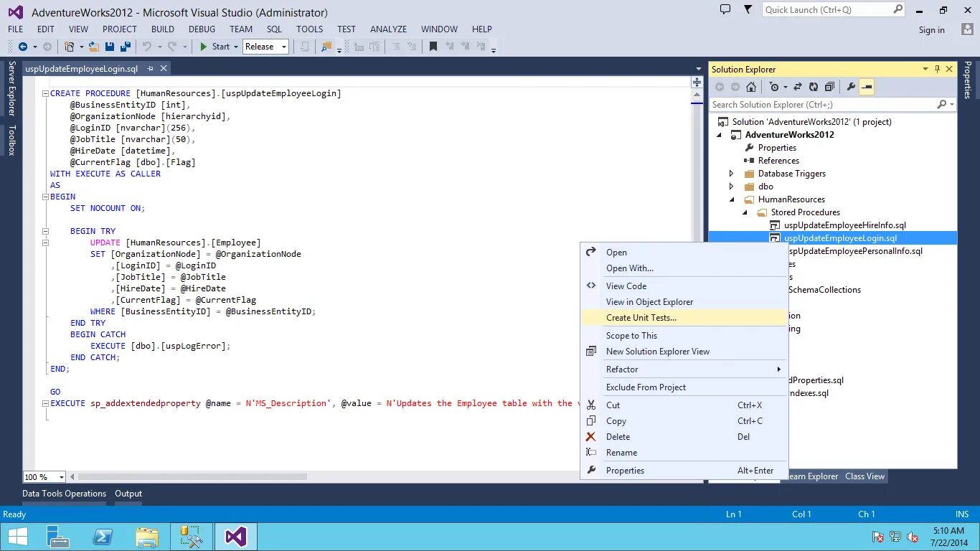Click the Pending Changes Filter clock icon
The width and height of the screenshot is (980, 551).
[x=774, y=87]
